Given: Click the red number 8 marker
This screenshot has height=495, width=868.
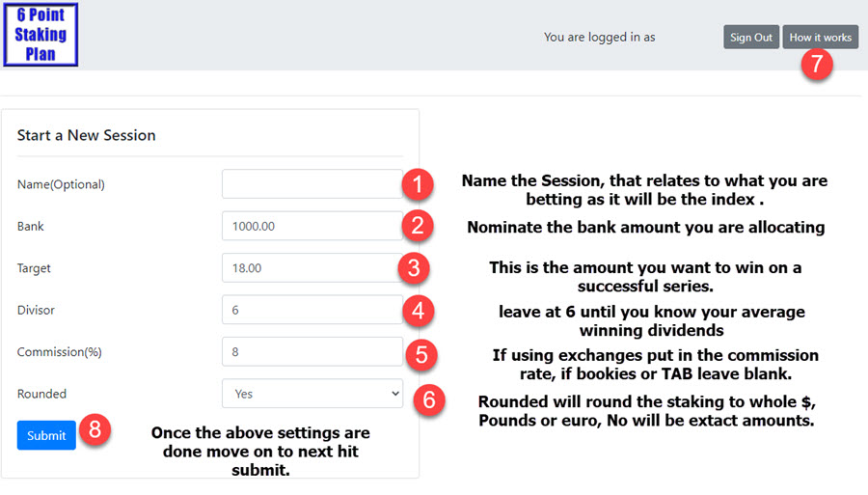Looking at the screenshot, I should (x=95, y=429).
